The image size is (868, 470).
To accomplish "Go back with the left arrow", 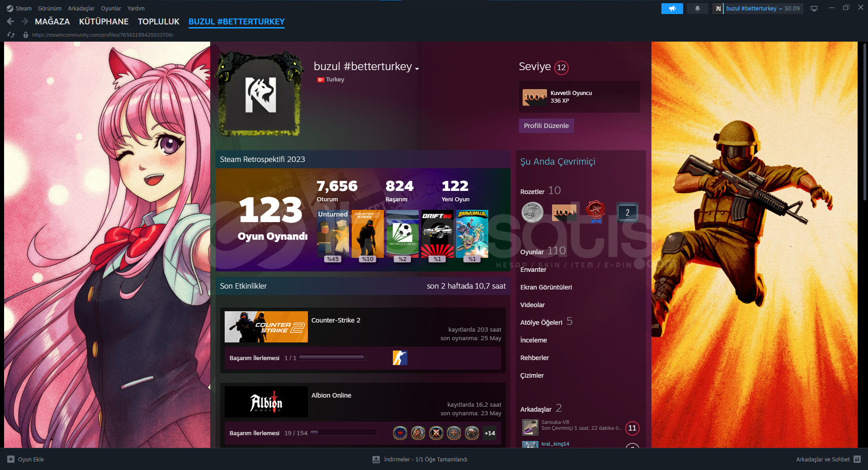I will tap(11, 21).
